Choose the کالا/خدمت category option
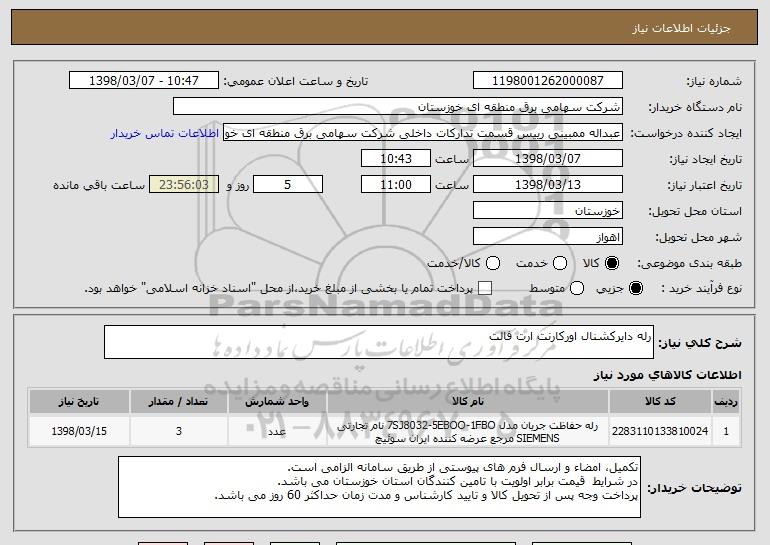Image resolution: width=770 pixels, height=545 pixels. point(493,264)
